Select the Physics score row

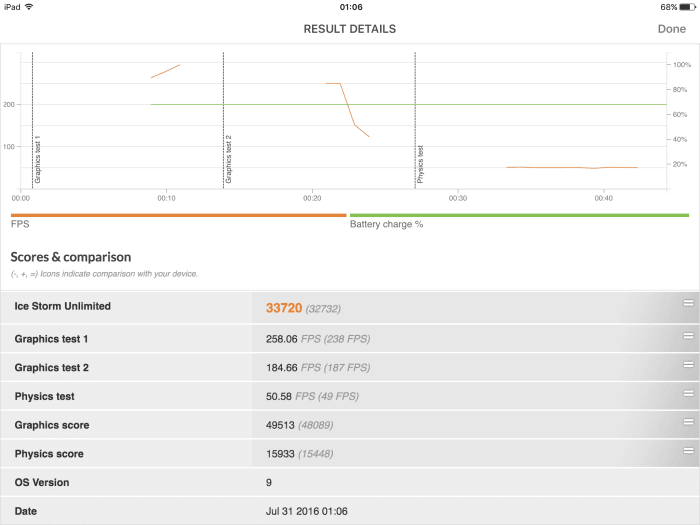coord(350,454)
